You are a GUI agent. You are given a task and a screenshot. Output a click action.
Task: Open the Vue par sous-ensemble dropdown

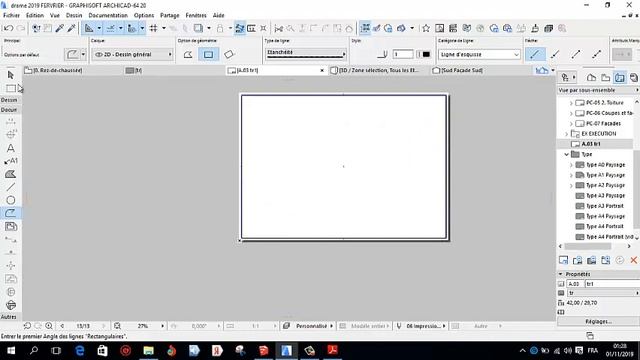click(x=598, y=90)
